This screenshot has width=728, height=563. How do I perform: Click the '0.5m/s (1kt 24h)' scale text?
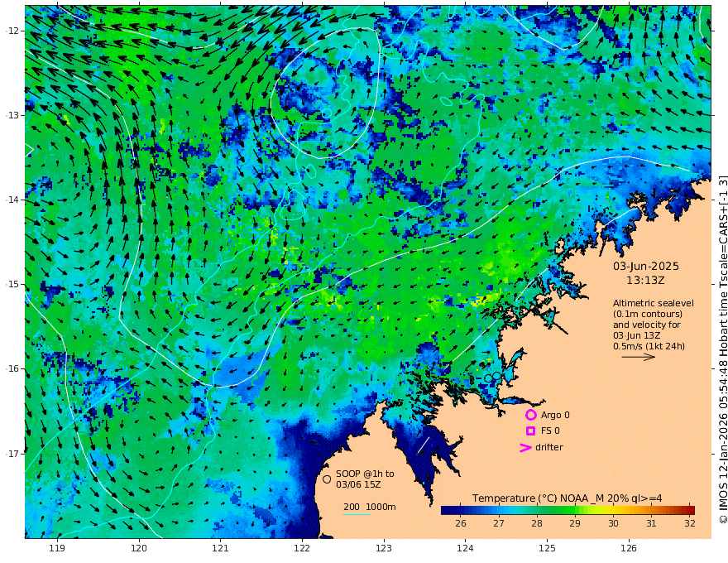(x=649, y=346)
